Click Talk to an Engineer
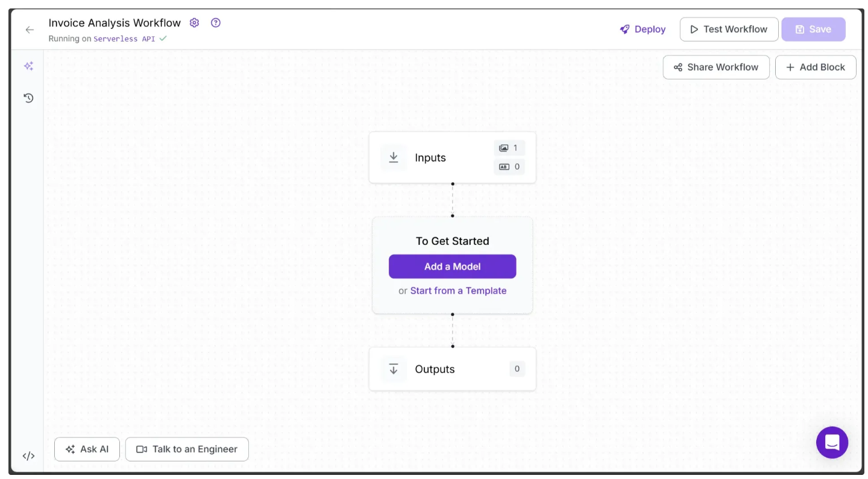This screenshot has width=868, height=479. 187,449
